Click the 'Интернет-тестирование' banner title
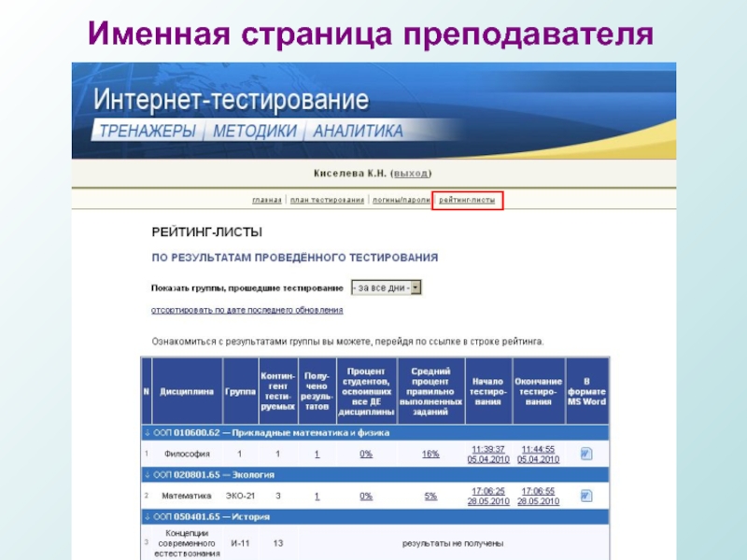 click(x=231, y=100)
